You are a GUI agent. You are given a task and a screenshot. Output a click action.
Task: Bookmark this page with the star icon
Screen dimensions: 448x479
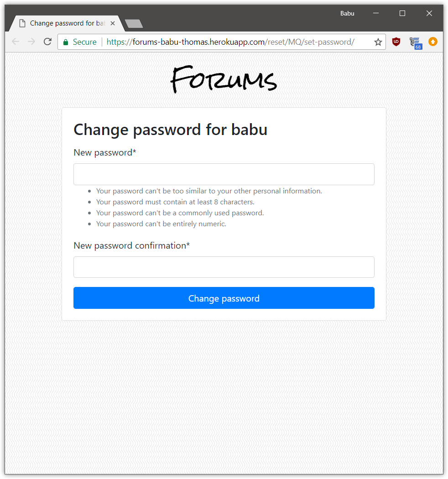point(378,42)
